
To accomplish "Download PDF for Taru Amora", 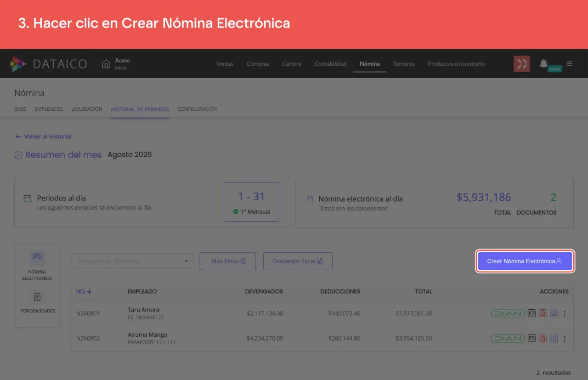I will 543,313.
